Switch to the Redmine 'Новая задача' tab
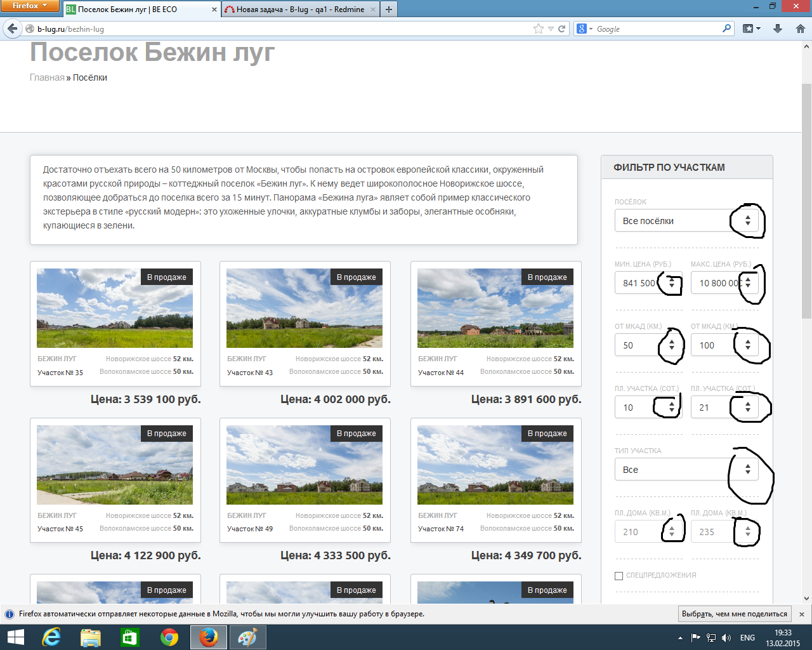The image size is (812, 650). coord(299,10)
